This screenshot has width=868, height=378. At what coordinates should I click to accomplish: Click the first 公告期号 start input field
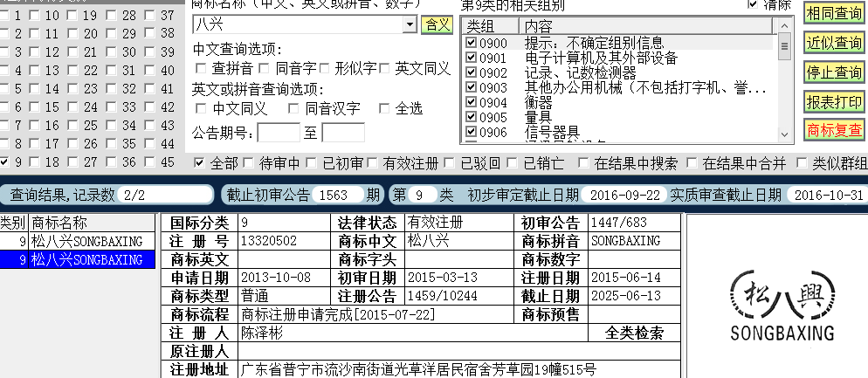(x=279, y=133)
